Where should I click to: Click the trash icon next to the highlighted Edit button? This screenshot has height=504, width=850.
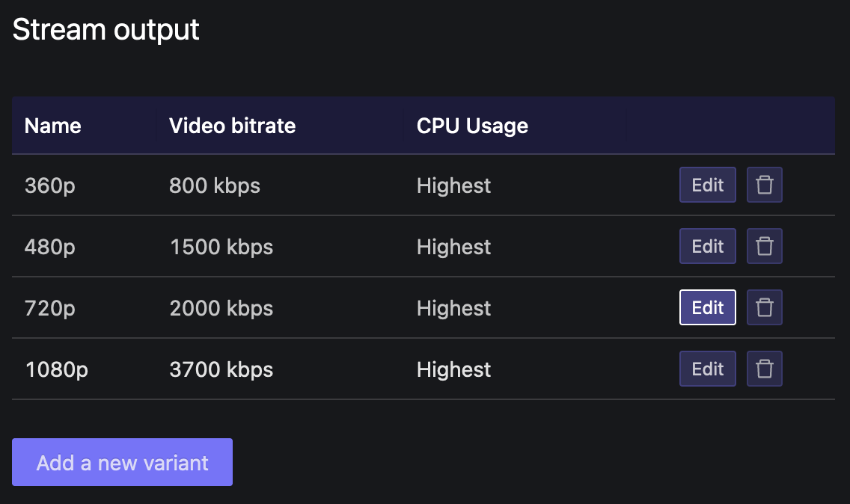[764, 307]
